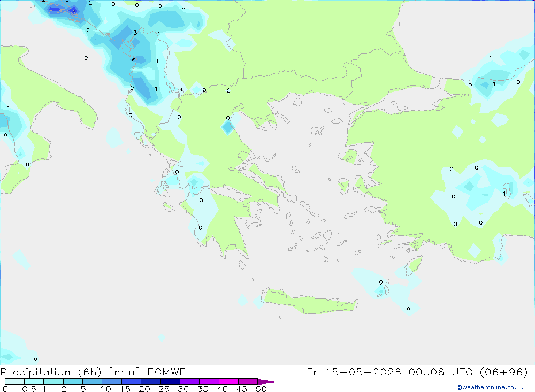Select the 2 to 5 mm legend color
Viewport: 535px width, 392px height.
click(73, 381)
